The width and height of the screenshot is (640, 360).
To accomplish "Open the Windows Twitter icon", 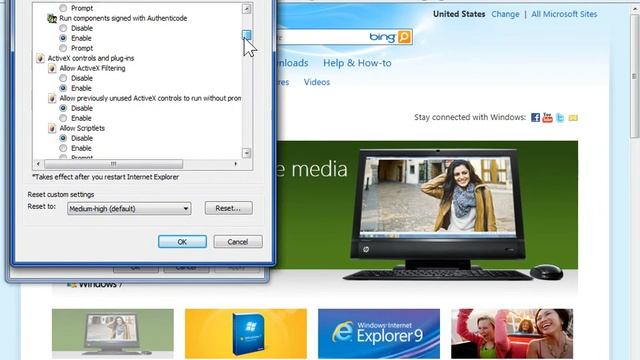I will [560, 118].
